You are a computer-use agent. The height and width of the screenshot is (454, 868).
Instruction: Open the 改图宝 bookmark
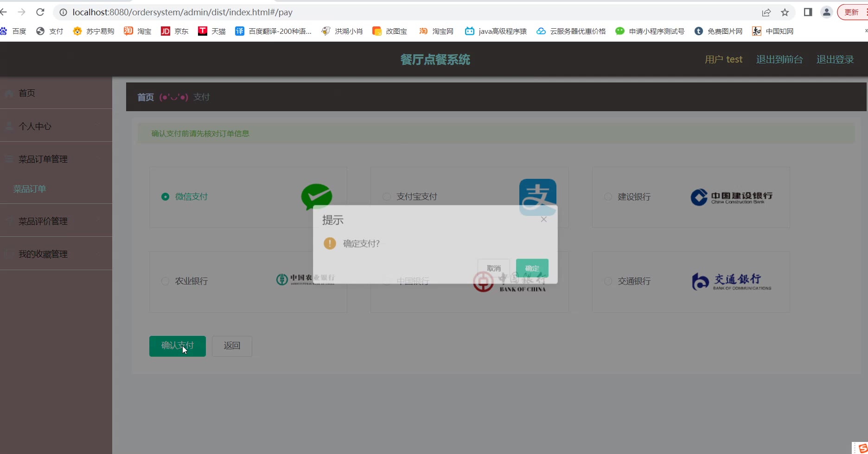390,31
